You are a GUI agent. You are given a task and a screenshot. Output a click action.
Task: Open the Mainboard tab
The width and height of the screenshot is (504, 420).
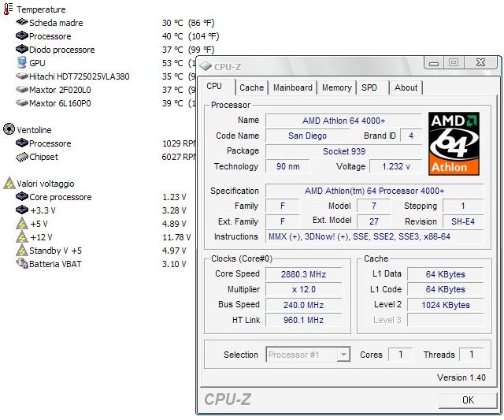click(293, 87)
